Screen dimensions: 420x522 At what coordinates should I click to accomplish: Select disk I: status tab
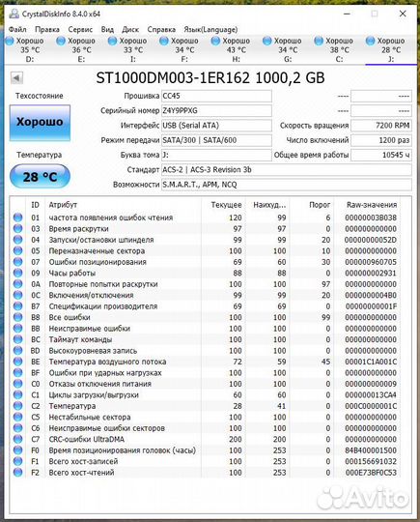133,50
